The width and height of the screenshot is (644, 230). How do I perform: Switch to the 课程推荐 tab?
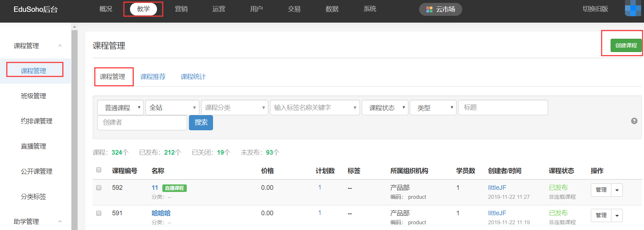pyautogui.click(x=153, y=77)
